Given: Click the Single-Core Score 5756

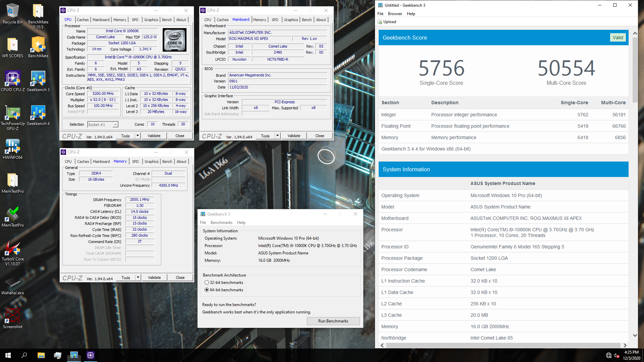Looking at the screenshot, I should (441, 68).
